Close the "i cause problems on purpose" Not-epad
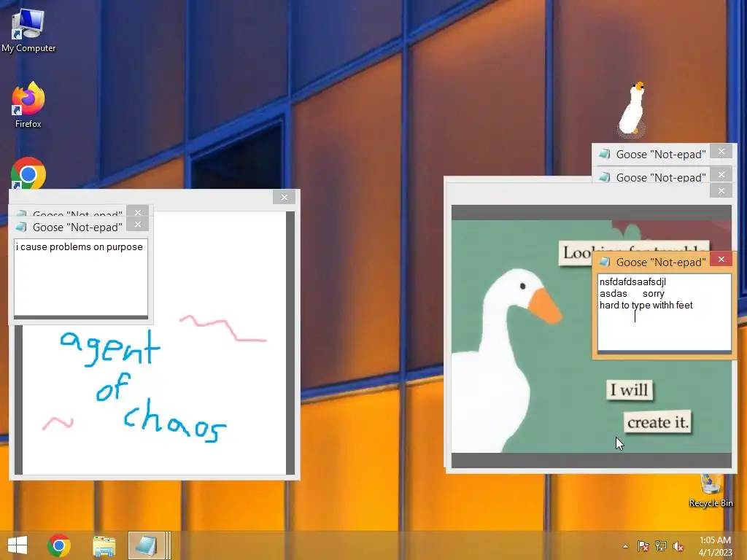Image resolution: width=747 pixels, height=560 pixels. (138, 225)
